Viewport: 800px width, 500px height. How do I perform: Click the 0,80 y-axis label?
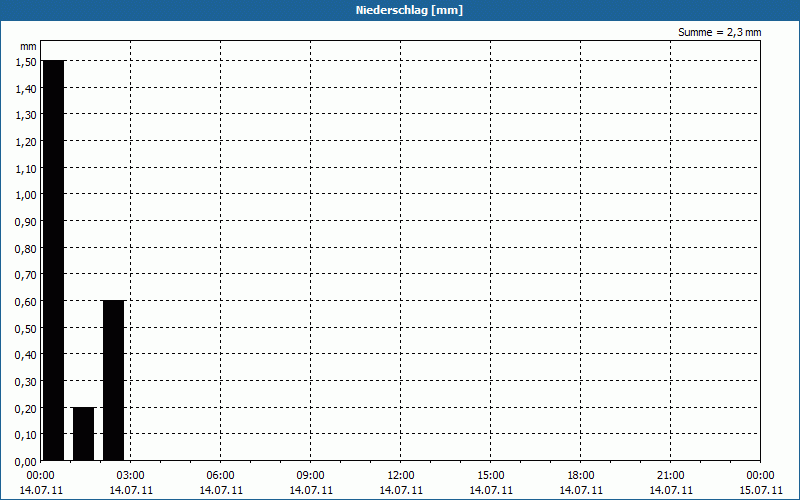click(26, 248)
